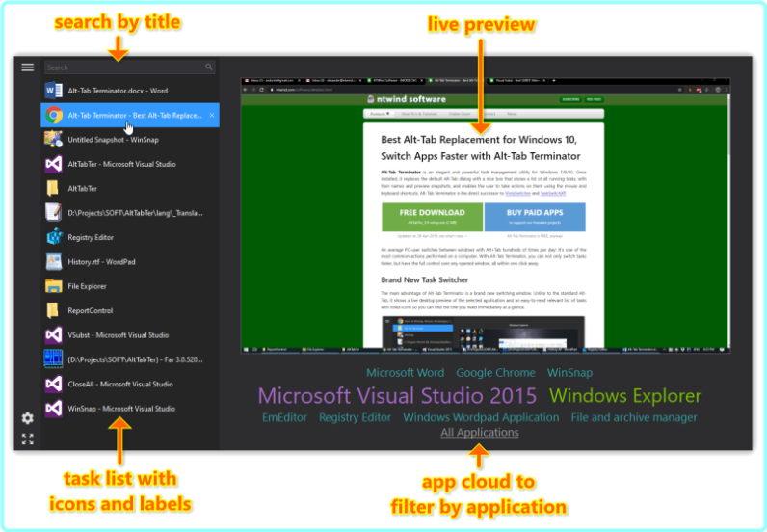
Task: Click the live preview thumbnail heading text
Action: 481,147
